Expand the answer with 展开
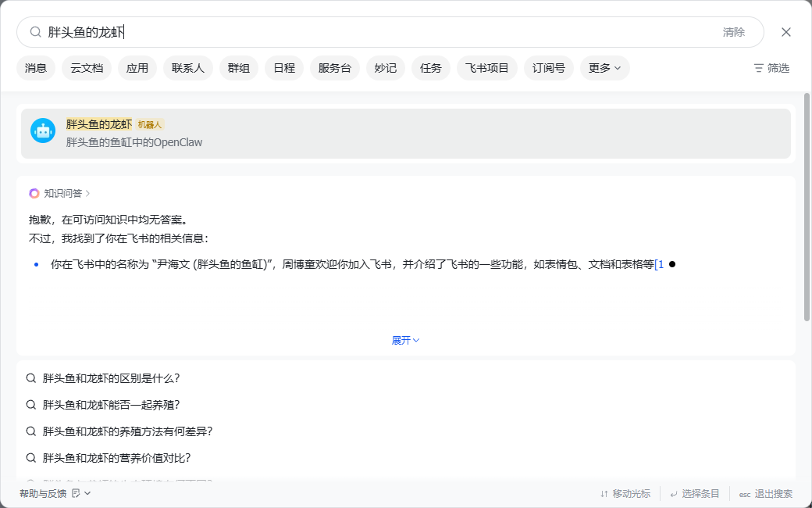The height and width of the screenshot is (508, 812). click(x=405, y=341)
